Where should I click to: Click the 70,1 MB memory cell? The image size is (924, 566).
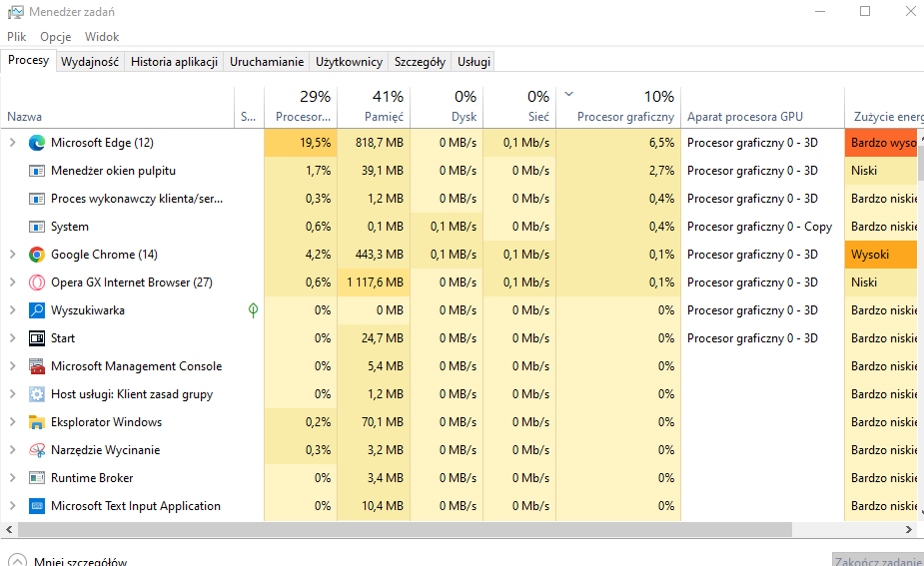point(374,422)
